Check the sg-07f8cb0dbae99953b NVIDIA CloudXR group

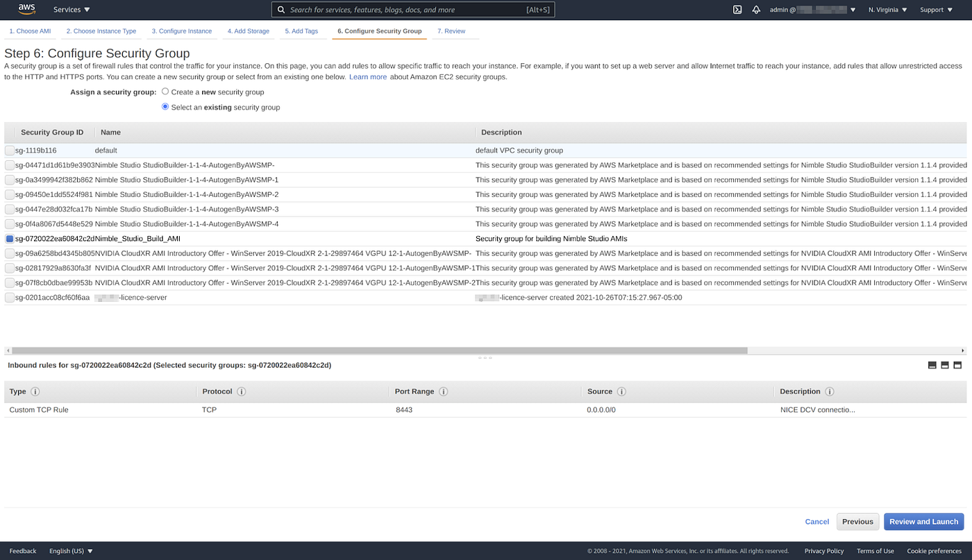tap(10, 282)
